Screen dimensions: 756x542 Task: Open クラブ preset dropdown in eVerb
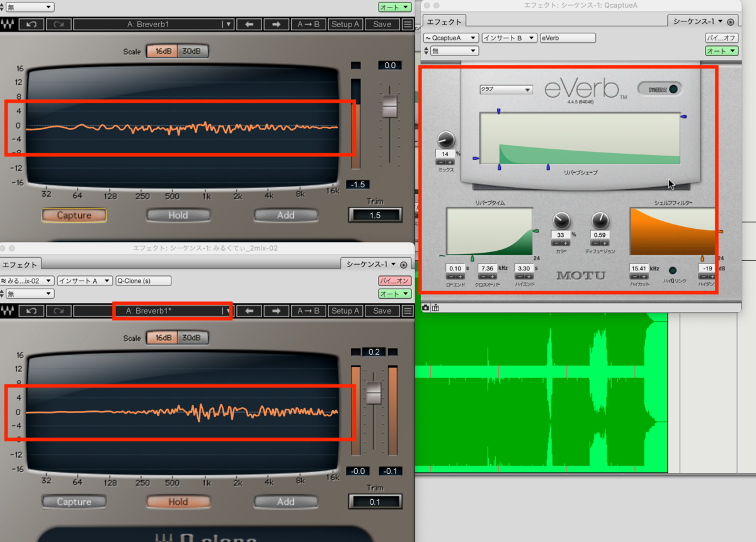point(506,89)
